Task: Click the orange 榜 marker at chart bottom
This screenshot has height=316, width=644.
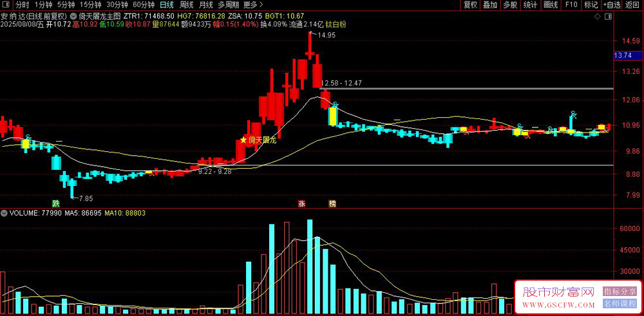Action: (332, 203)
